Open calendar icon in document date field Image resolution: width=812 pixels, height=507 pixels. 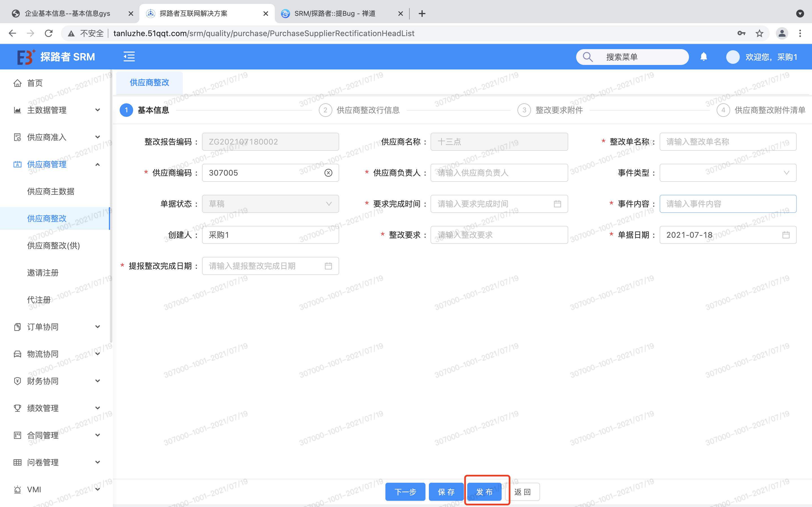(x=785, y=235)
